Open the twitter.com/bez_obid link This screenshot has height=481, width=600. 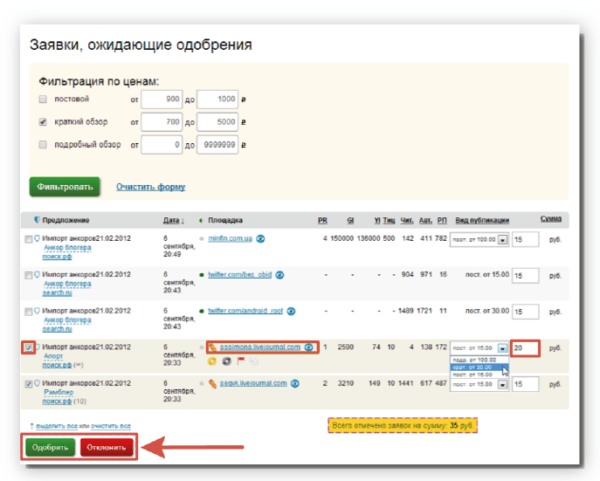click(240, 275)
